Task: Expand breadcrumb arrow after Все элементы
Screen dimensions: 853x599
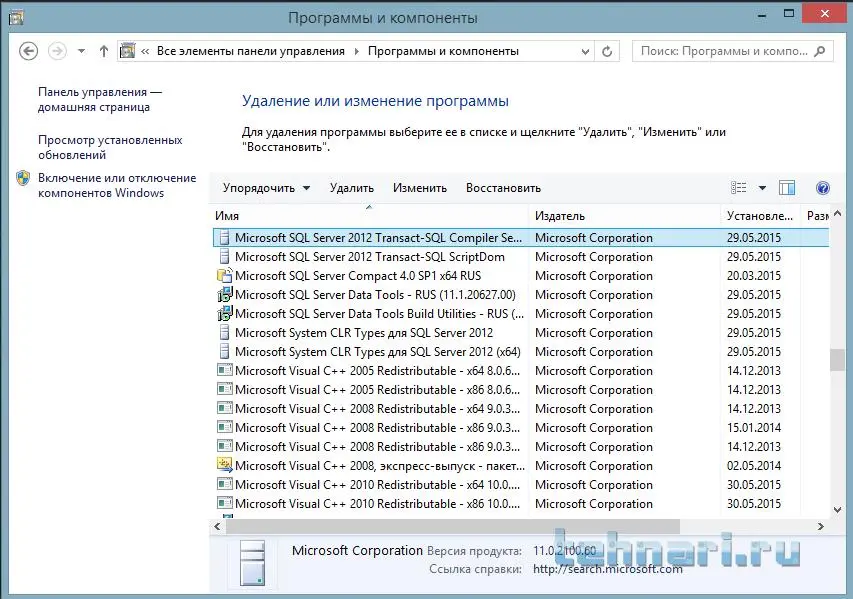Action: pos(356,51)
